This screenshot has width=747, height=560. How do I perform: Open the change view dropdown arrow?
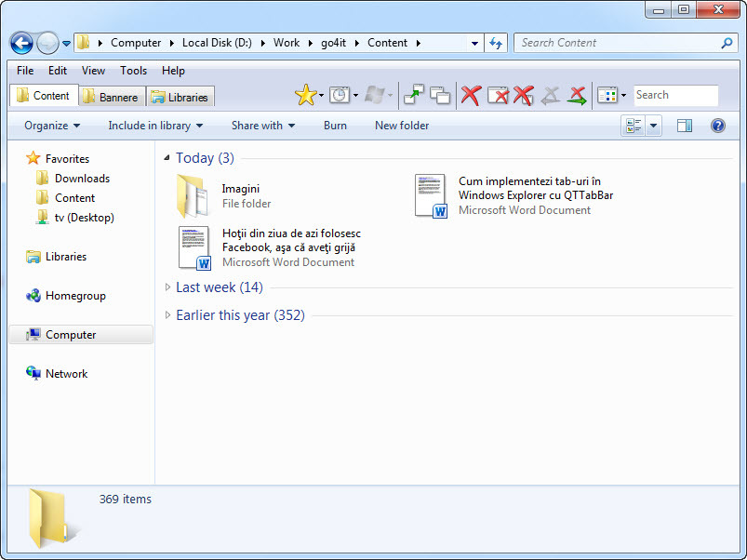coord(653,126)
